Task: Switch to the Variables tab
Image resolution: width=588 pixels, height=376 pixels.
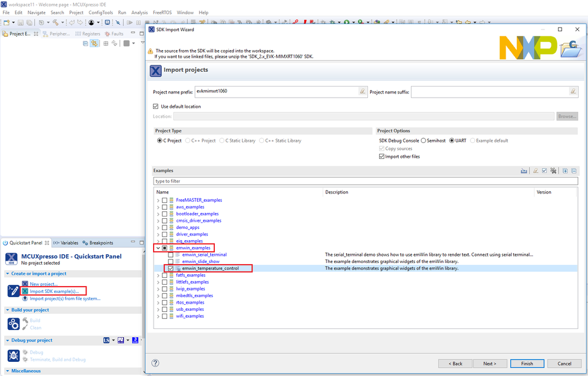Action: (x=65, y=243)
